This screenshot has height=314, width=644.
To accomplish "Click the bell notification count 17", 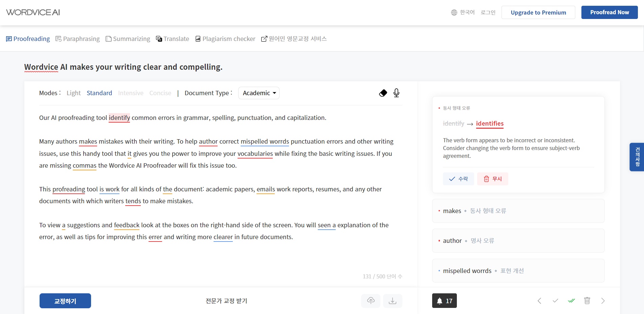I will click(444, 301).
